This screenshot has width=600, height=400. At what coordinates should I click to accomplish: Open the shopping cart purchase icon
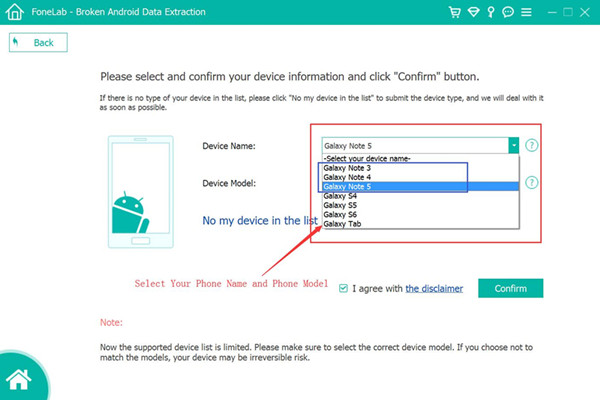pyautogui.click(x=455, y=12)
